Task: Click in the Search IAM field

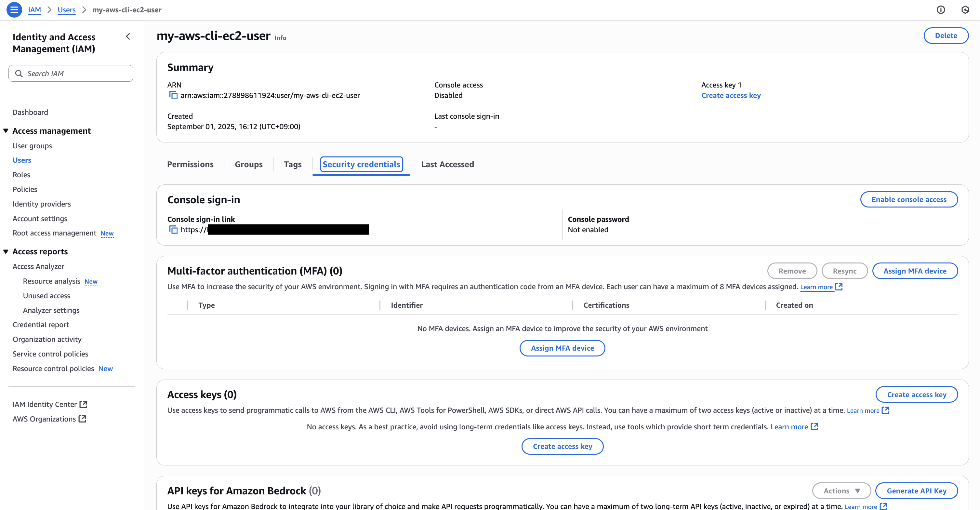Action: (x=76, y=74)
